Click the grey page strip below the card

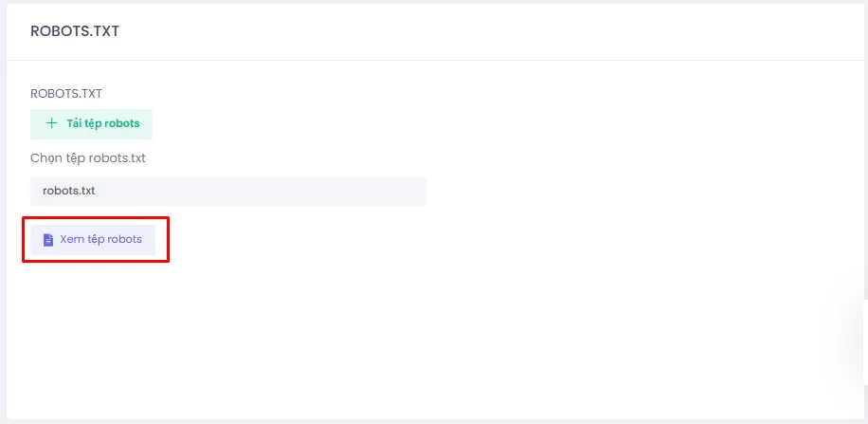click(x=434, y=421)
